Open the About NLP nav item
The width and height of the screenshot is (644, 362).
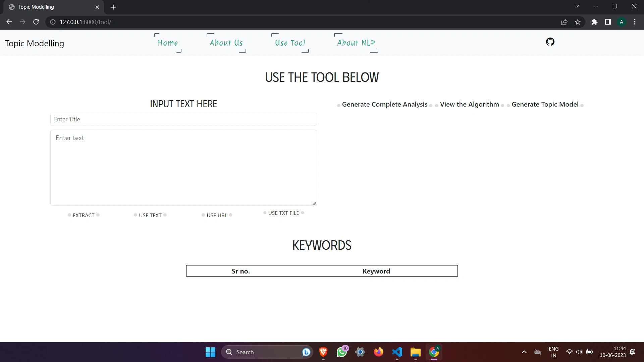click(x=356, y=43)
